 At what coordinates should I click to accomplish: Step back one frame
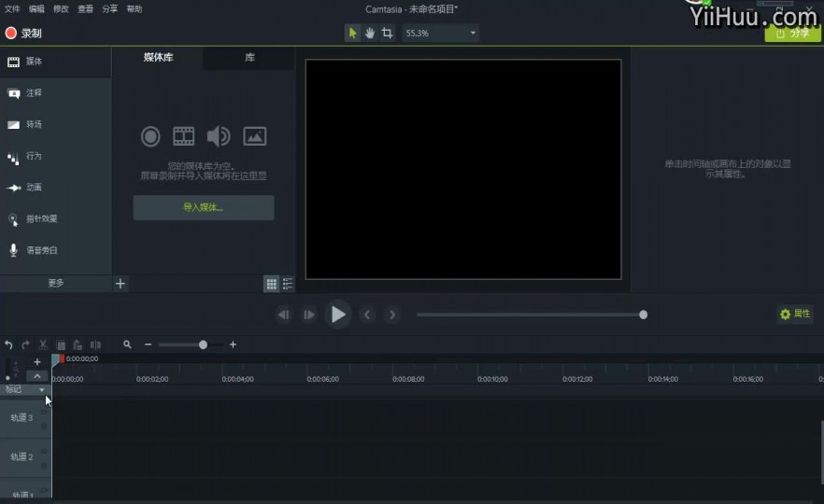pyautogui.click(x=283, y=315)
